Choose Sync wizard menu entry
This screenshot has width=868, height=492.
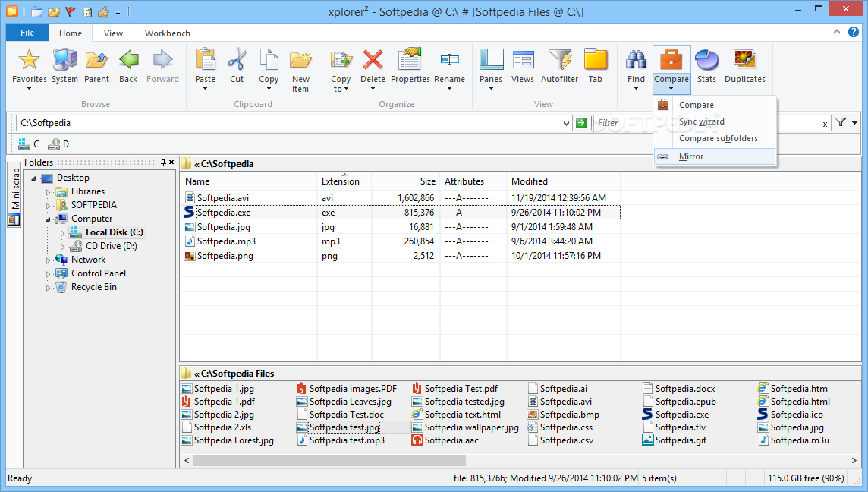tap(714, 121)
